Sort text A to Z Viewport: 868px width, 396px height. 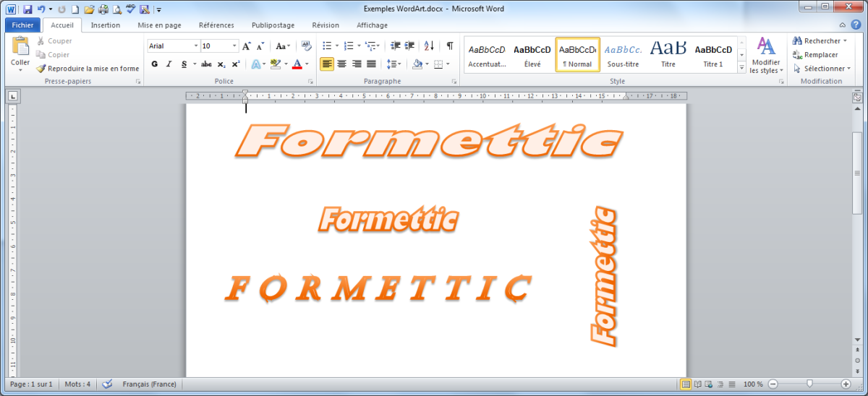click(x=429, y=46)
